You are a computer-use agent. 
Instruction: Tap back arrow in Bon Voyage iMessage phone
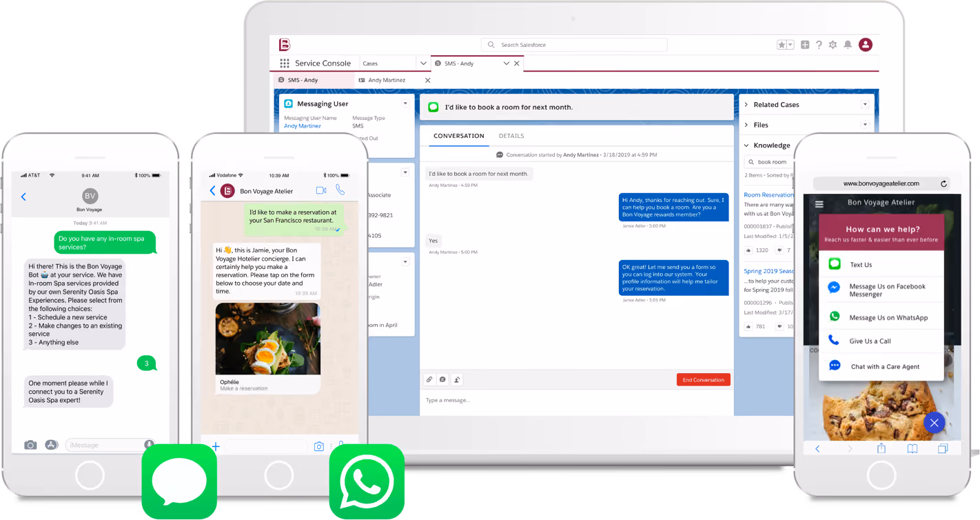point(23,197)
